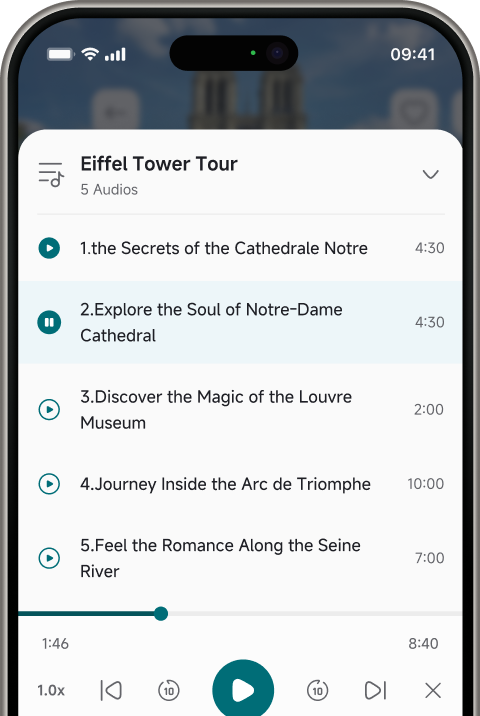Skip to the previous track
This screenshot has height=716, width=480.
tap(111, 690)
